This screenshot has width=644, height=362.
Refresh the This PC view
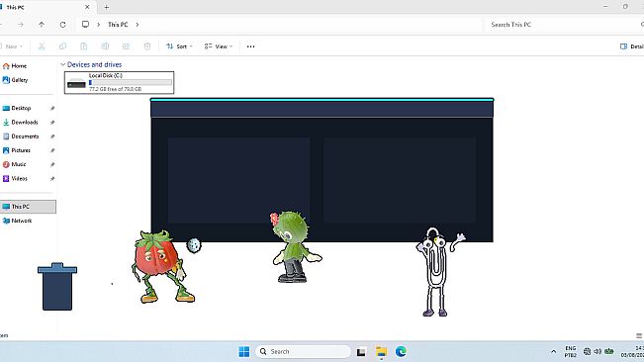coord(63,25)
